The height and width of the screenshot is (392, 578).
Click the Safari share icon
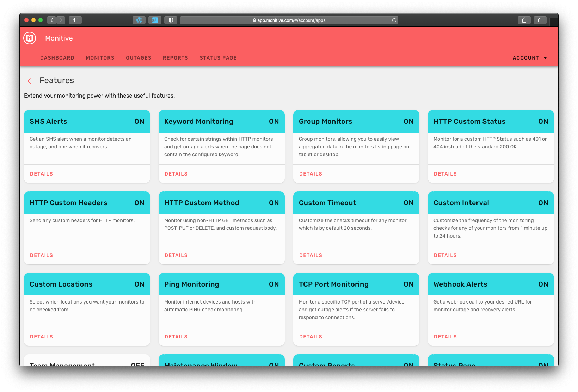tap(524, 20)
